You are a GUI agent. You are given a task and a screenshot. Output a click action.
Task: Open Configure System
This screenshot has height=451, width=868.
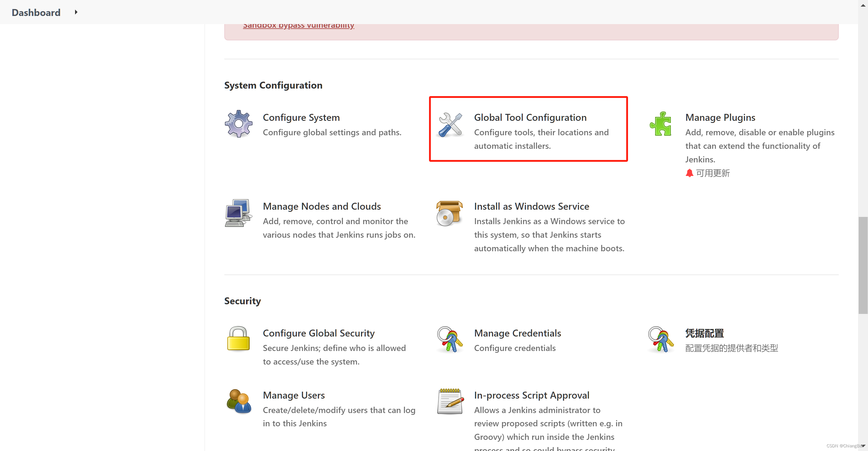tap(301, 117)
